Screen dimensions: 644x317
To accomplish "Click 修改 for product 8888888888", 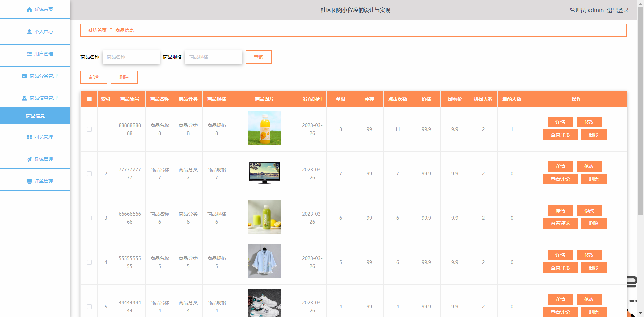I will 589,122.
